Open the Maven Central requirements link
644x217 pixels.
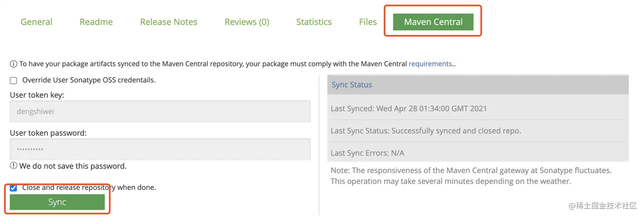pos(430,64)
